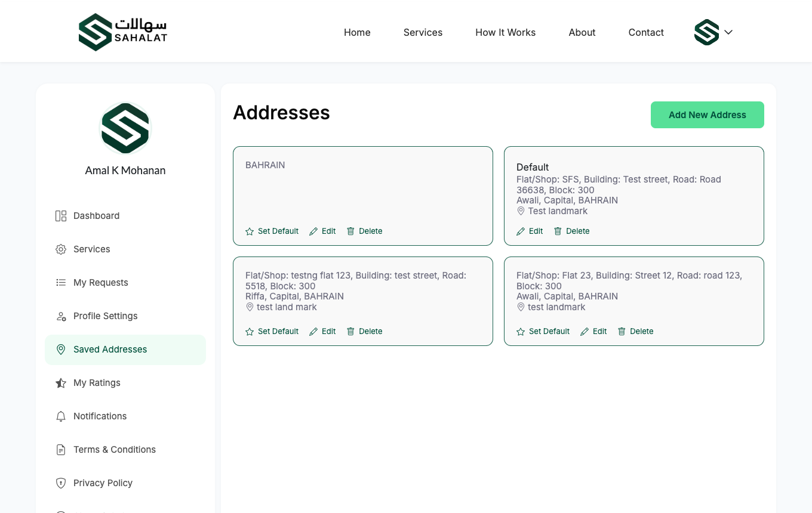Screen dimensions: 812x513
Task: Click the trash icon on the Default address card
Action: click(x=558, y=231)
